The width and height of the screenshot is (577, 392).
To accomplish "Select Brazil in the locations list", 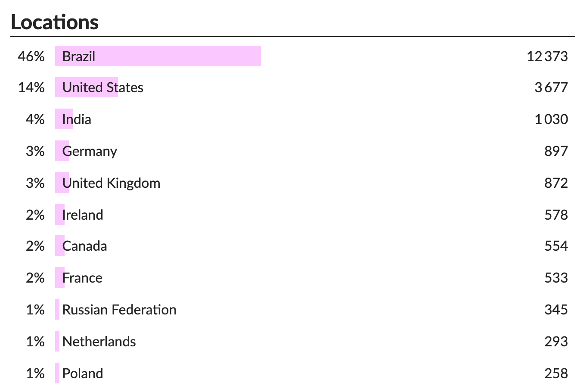I will [x=79, y=56].
